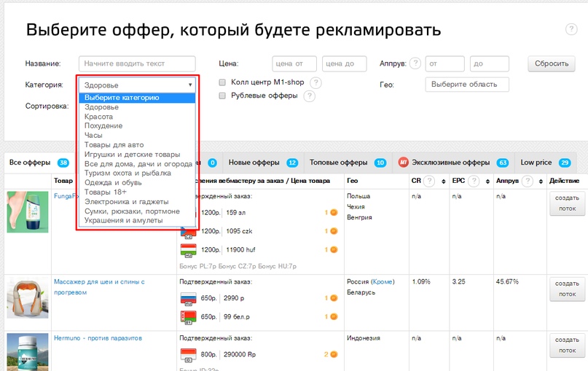Open the Категория dropdown showing Здоровье
Image resolution: width=588 pixels, height=371 pixels.
point(137,85)
